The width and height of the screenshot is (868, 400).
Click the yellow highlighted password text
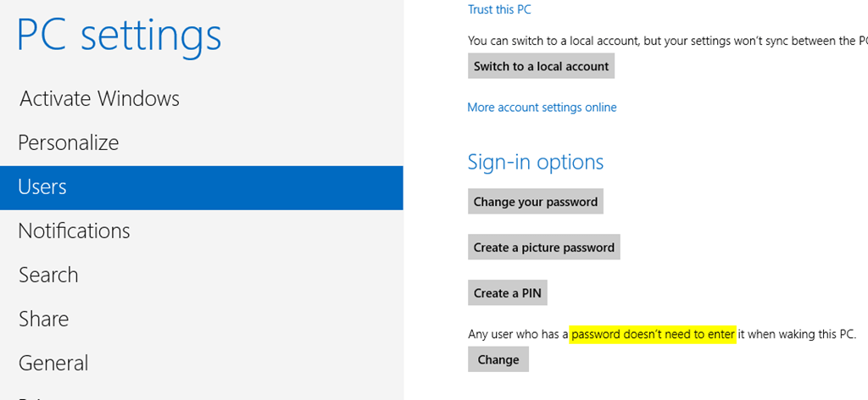click(x=653, y=335)
